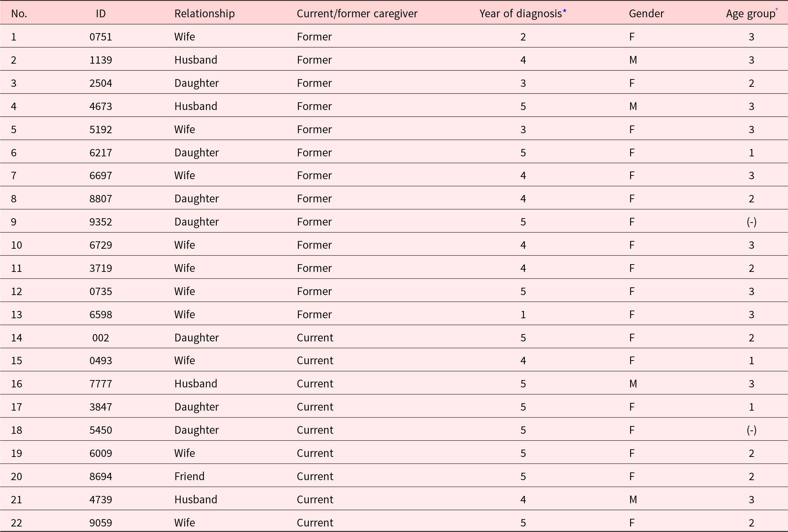
Task: Select the ID column header
Action: (x=100, y=14)
